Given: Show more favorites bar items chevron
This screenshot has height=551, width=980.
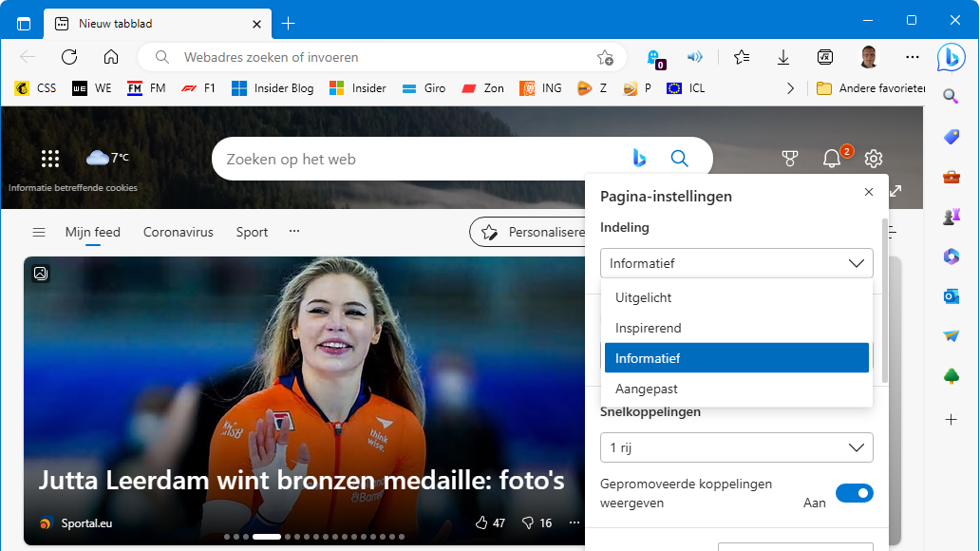Looking at the screenshot, I should [x=791, y=88].
